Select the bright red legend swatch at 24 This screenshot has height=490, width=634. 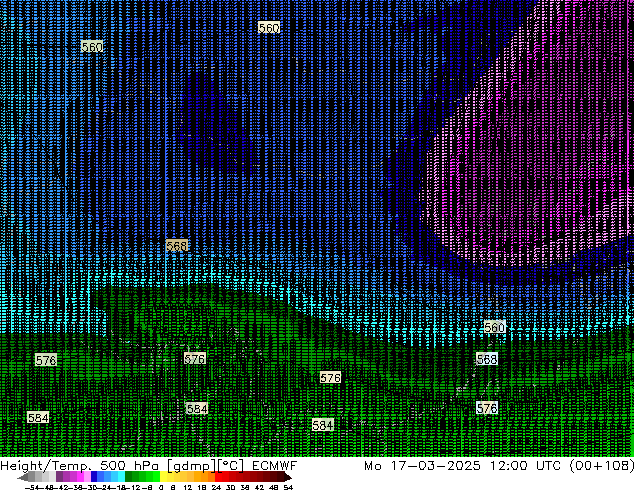click(218, 477)
